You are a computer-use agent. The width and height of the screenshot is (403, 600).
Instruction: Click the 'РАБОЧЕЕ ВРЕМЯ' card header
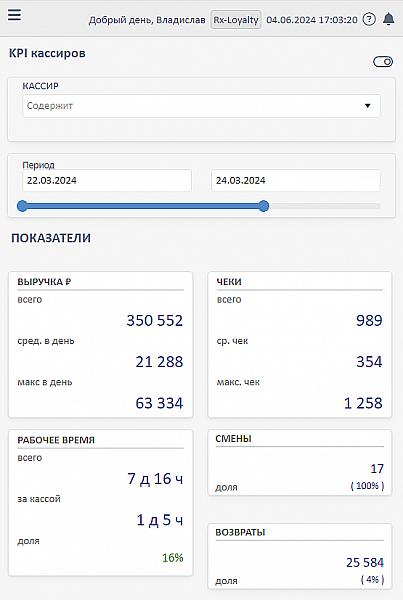coord(56,440)
